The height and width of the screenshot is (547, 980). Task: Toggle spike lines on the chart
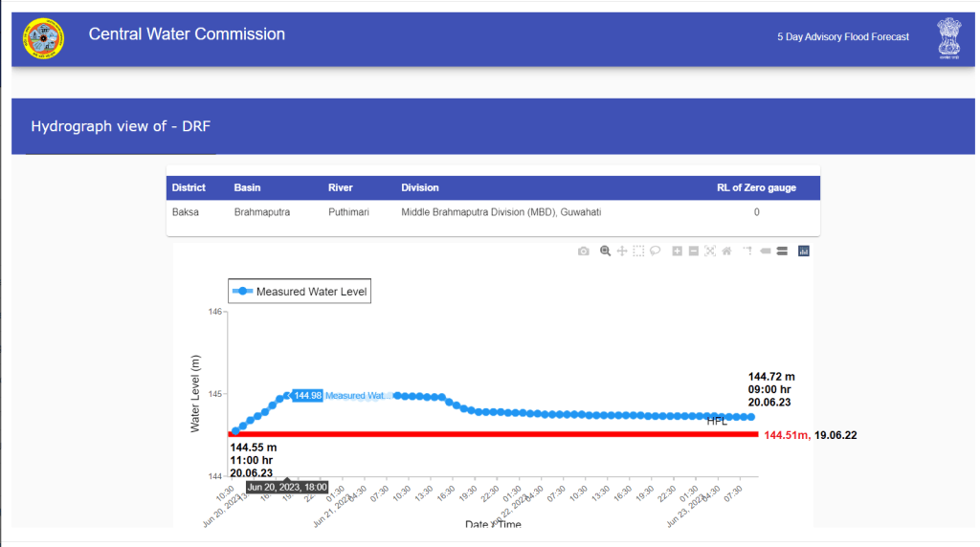click(747, 252)
